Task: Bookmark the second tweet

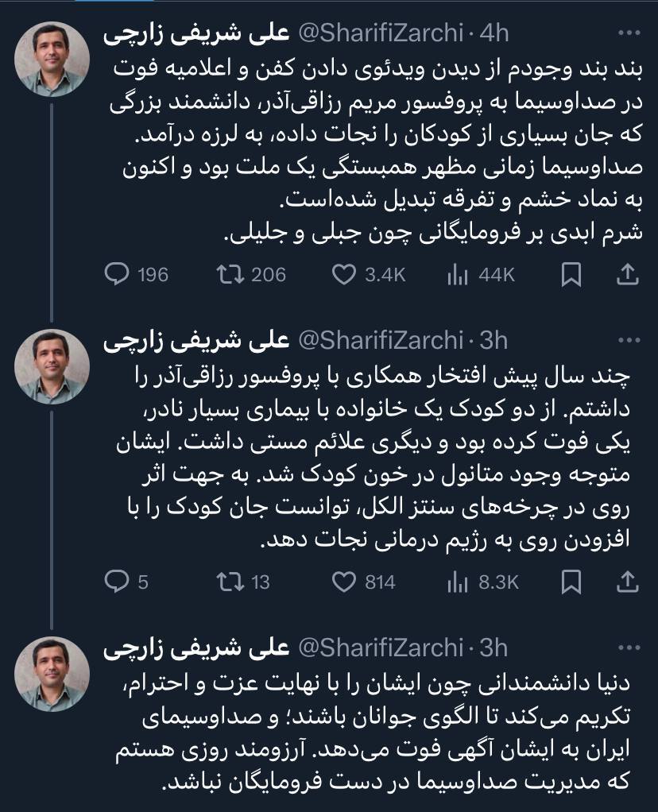Action: pos(571,582)
